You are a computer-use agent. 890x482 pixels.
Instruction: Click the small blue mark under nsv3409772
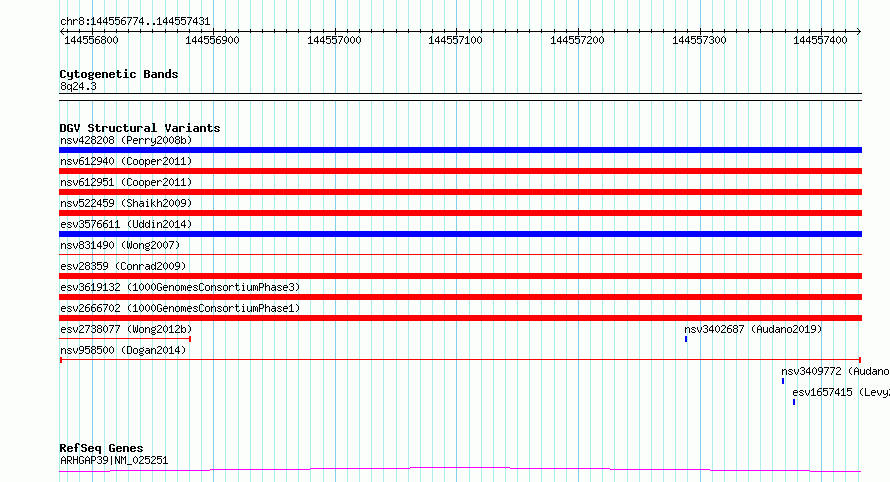(x=783, y=381)
